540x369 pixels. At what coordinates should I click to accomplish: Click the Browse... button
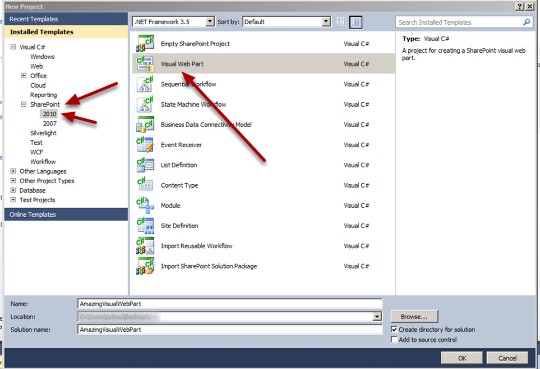[414, 316]
